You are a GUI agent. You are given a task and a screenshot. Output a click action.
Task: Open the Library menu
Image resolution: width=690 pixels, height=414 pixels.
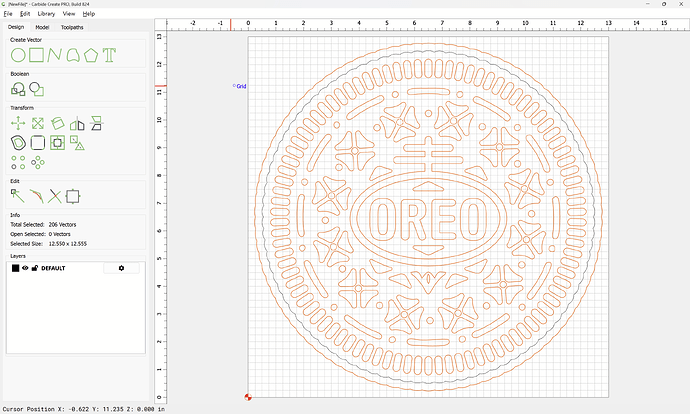click(x=46, y=14)
